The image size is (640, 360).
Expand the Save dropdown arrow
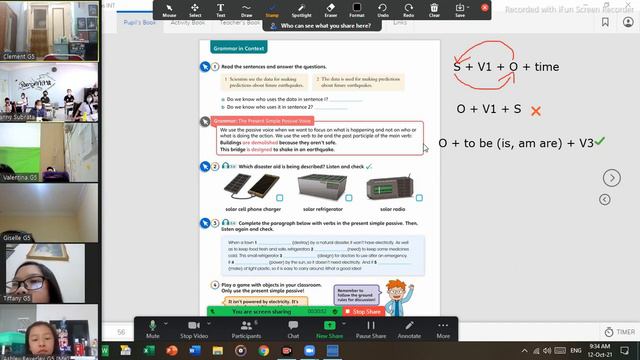(468, 7)
